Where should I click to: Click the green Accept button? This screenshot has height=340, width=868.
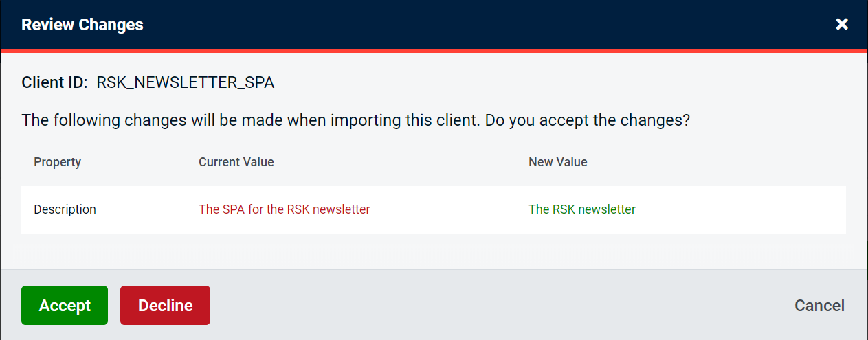65,305
